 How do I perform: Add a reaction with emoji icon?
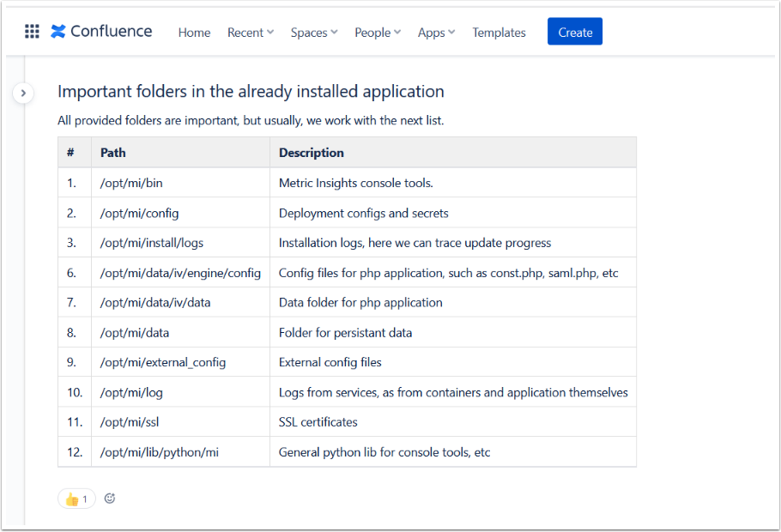[110, 499]
